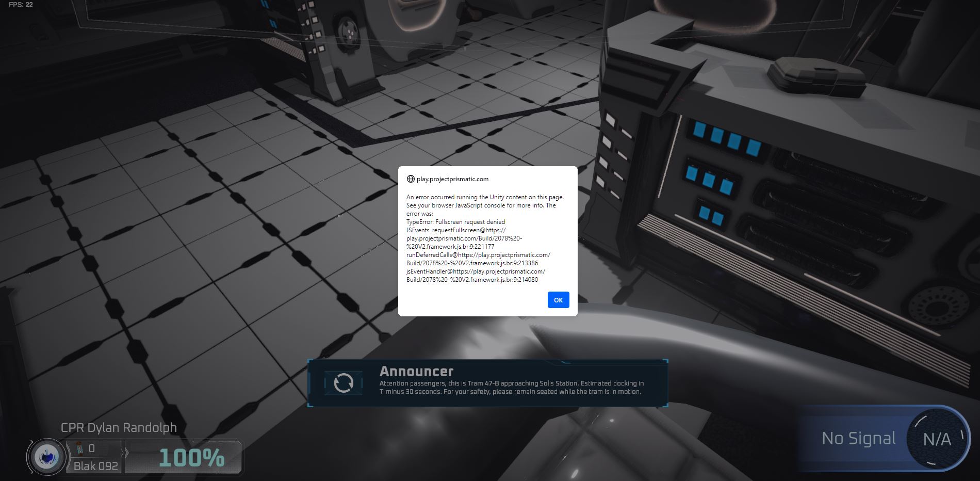Click the 'TypeError: Fullscreen request denied' line
This screenshot has width=980, height=481.
[455, 222]
